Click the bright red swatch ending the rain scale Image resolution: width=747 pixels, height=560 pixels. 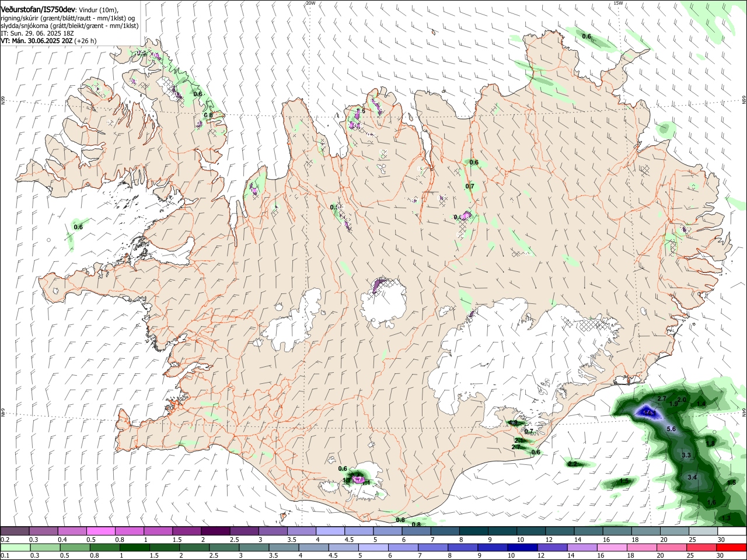coord(731,547)
